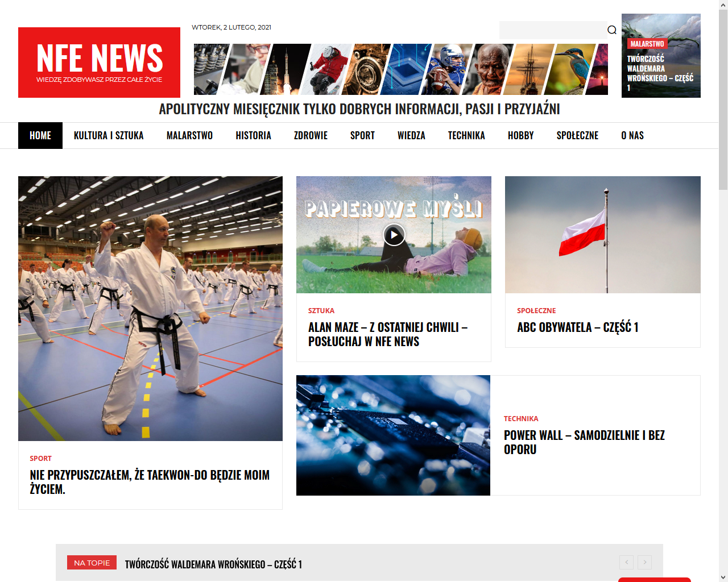Click the red Malarstwo tag in header
This screenshot has height=582, width=728.
647,44
